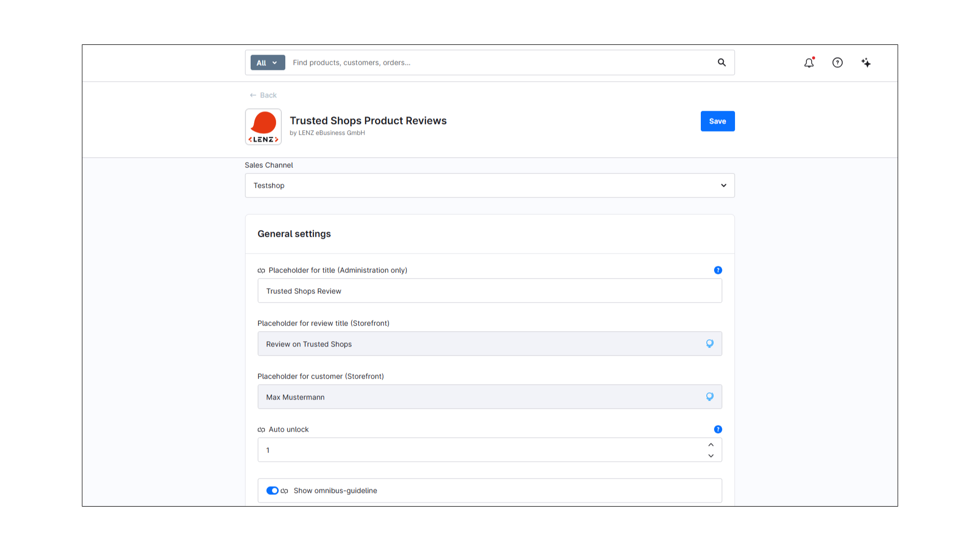Click the review title Storefront field

point(490,344)
